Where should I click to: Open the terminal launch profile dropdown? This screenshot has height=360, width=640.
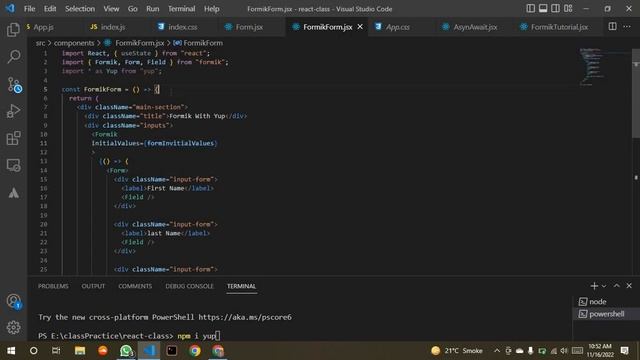pos(604,286)
